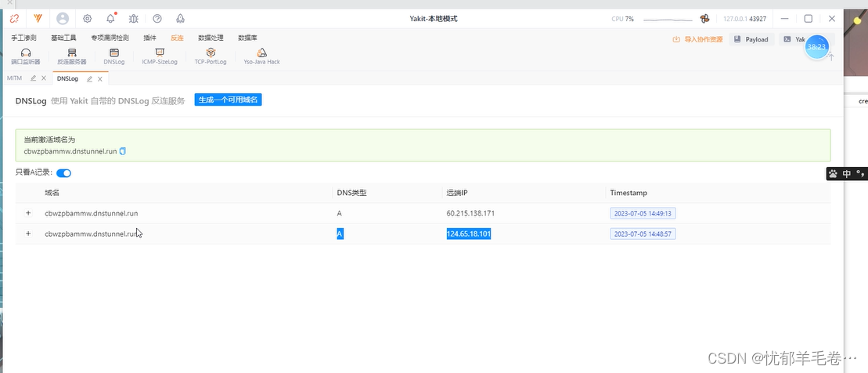Open DNSLog tool in toolbar
The image size is (868, 373).
114,56
